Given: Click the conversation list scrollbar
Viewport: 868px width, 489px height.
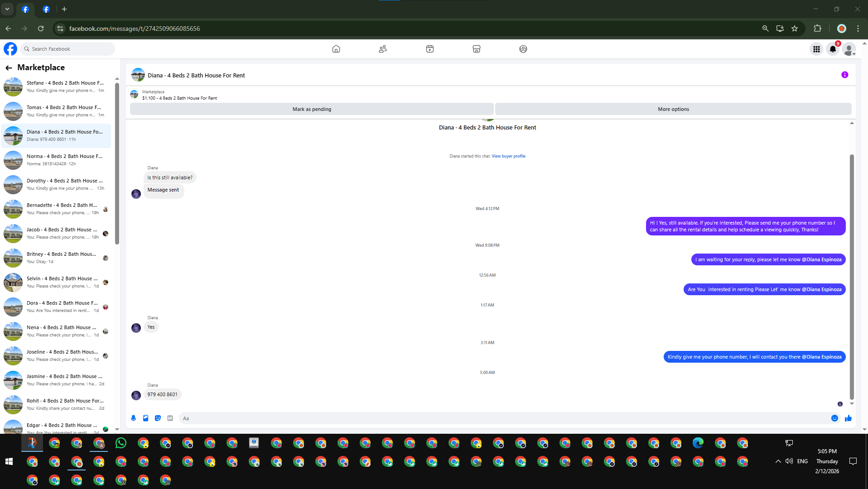Looking at the screenshot, I should (x=117, y=163).
